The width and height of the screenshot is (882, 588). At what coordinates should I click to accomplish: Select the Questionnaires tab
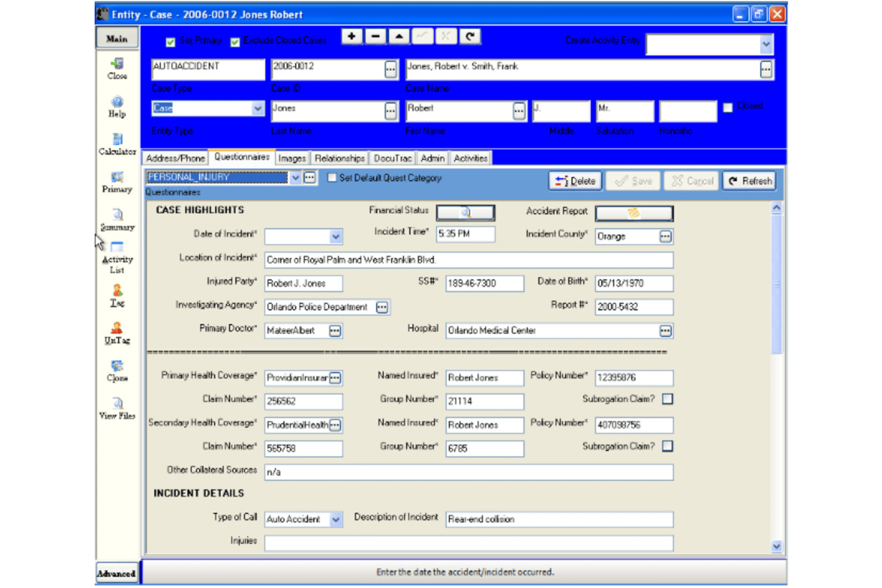click(x=242, y=157)
